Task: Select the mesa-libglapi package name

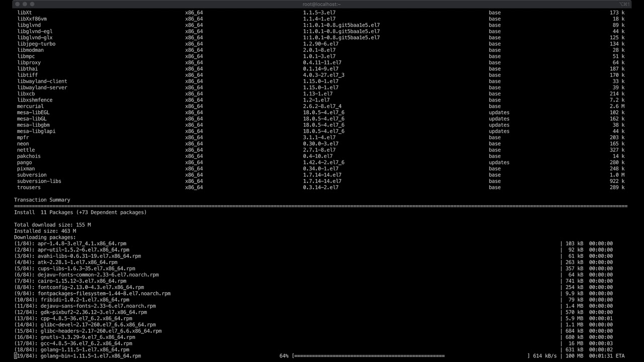Action: coord(36,131)
